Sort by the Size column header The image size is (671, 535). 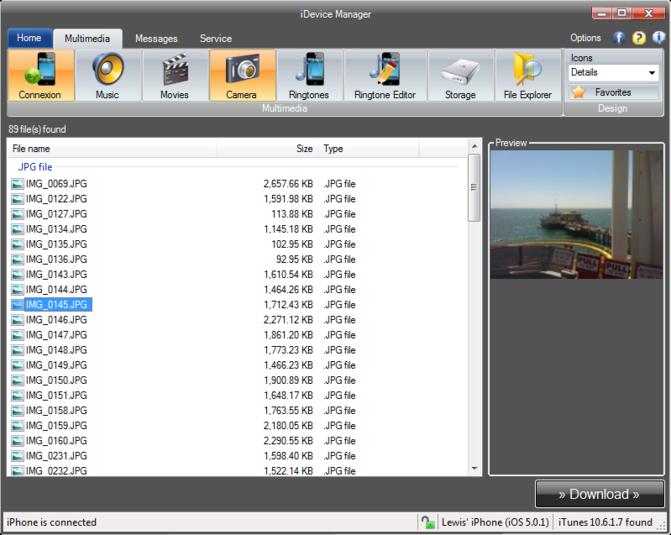[267, 149]
